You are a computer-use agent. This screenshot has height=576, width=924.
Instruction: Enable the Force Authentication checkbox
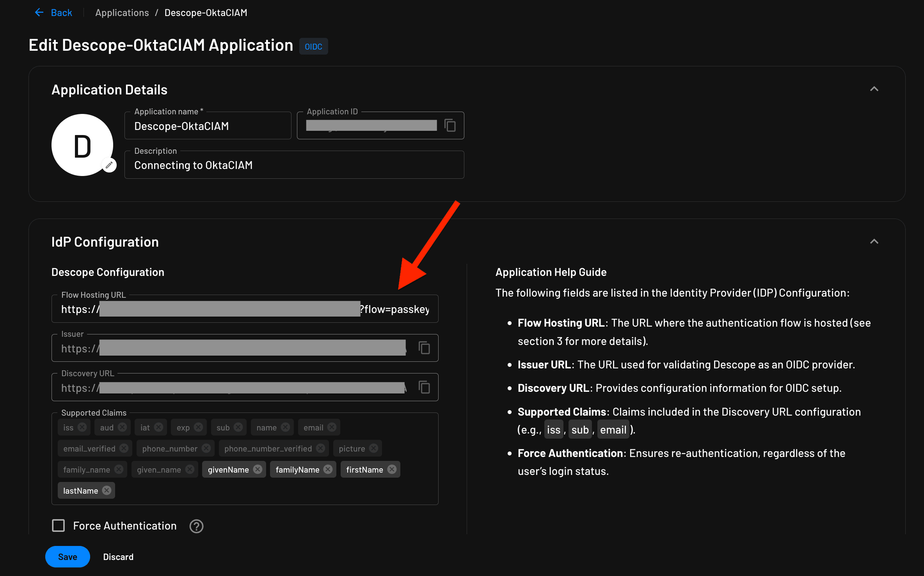point(58,525)
